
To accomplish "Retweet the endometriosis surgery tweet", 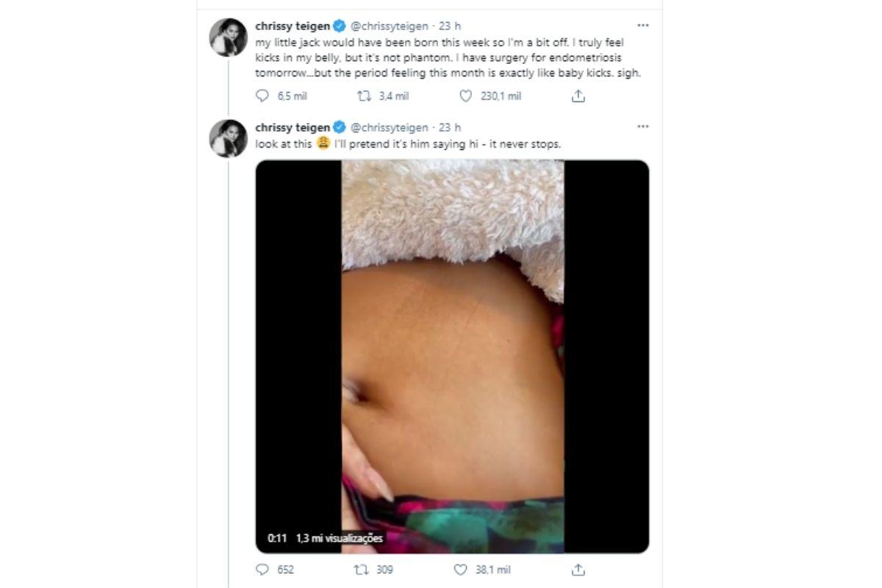I will click(x=364, y=96).
